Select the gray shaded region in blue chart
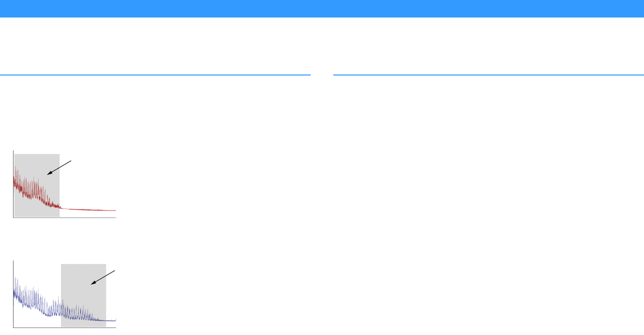 (84, 295)
